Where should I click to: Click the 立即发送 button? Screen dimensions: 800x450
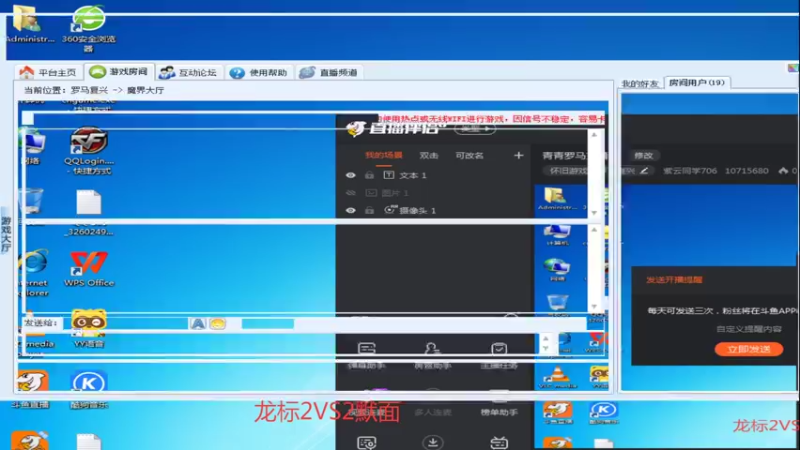point(748,349)
